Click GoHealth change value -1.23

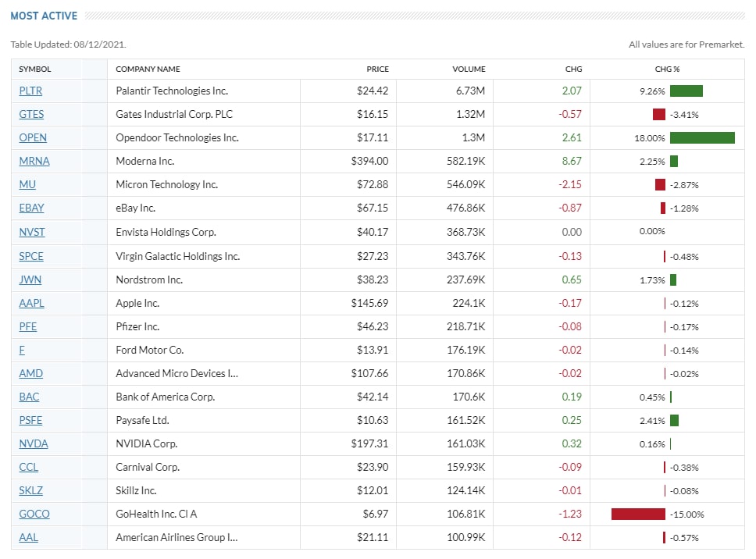[570, 514]
